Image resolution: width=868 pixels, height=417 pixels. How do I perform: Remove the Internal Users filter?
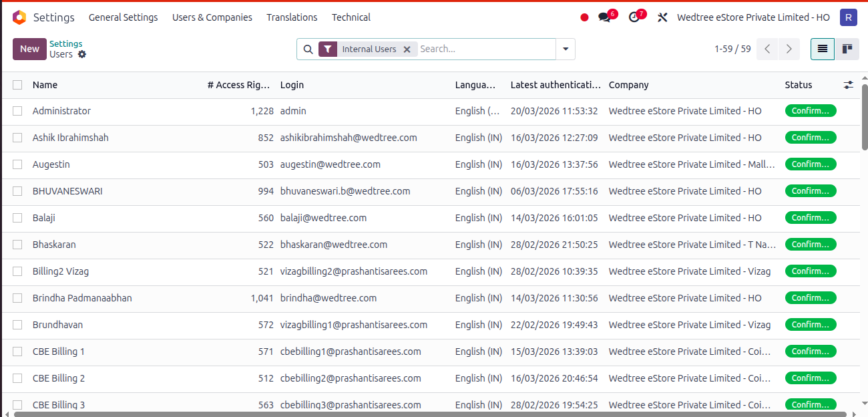[x=407, y=49]
